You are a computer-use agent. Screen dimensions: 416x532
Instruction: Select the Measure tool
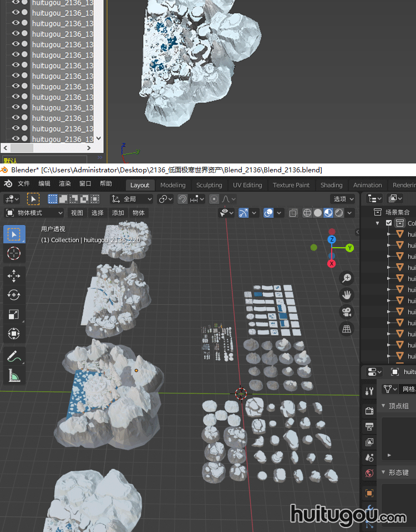pyautogui.click(x=14, y=376)
